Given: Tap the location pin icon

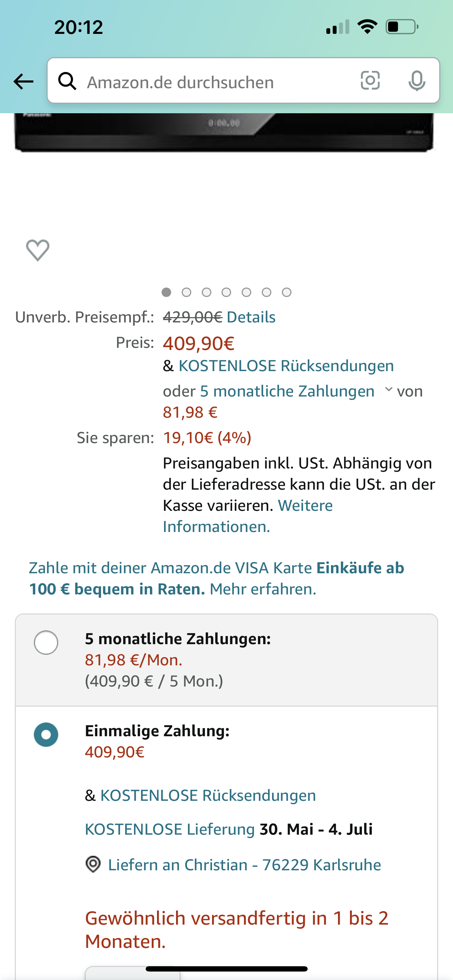Looking at the screenshot, I should coord(93,864).
